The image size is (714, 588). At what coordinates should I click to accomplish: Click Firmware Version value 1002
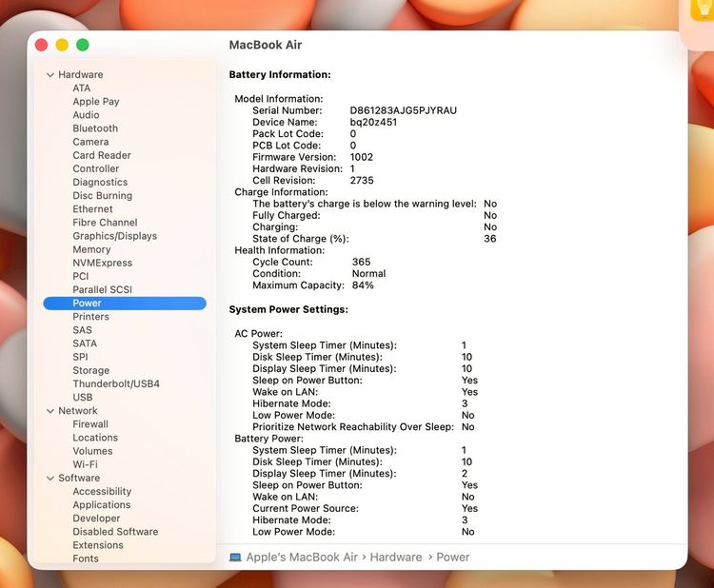point(362,157)
